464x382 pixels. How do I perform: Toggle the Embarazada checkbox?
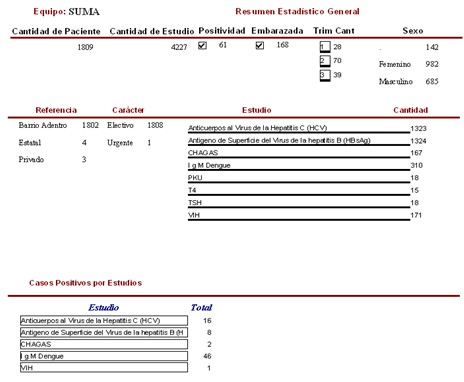coord(260,45)
